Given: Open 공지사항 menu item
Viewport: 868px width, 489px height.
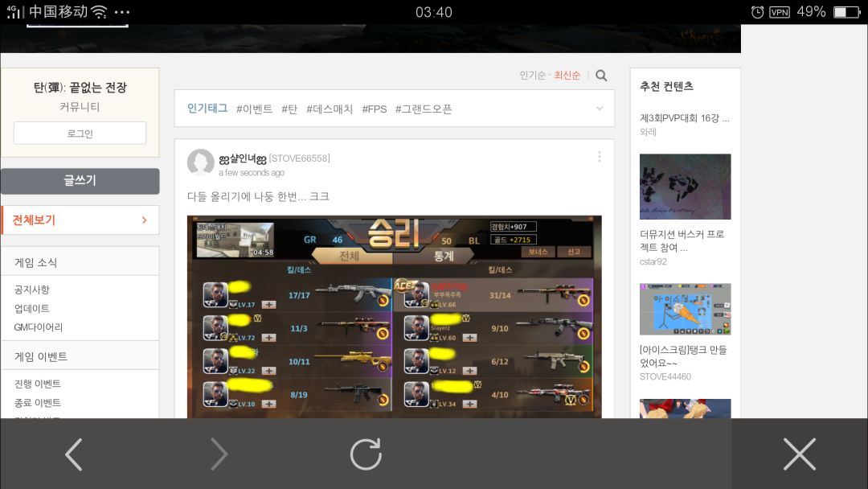Looking at the screenshot, I should click(31, 290).
